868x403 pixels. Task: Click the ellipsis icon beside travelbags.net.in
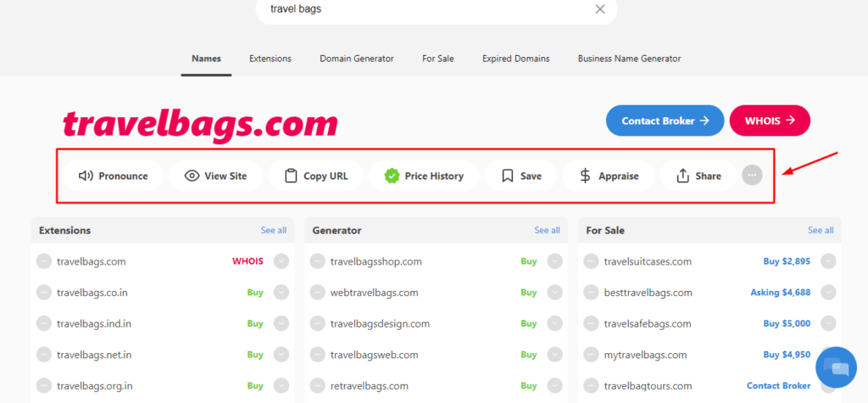coord(44,355)
